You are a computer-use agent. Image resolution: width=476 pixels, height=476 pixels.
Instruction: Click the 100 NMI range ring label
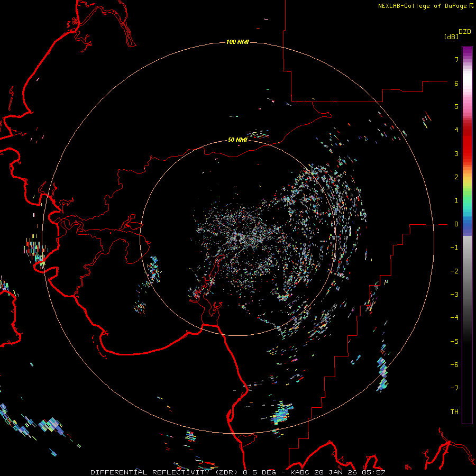[x=237, y=42]
